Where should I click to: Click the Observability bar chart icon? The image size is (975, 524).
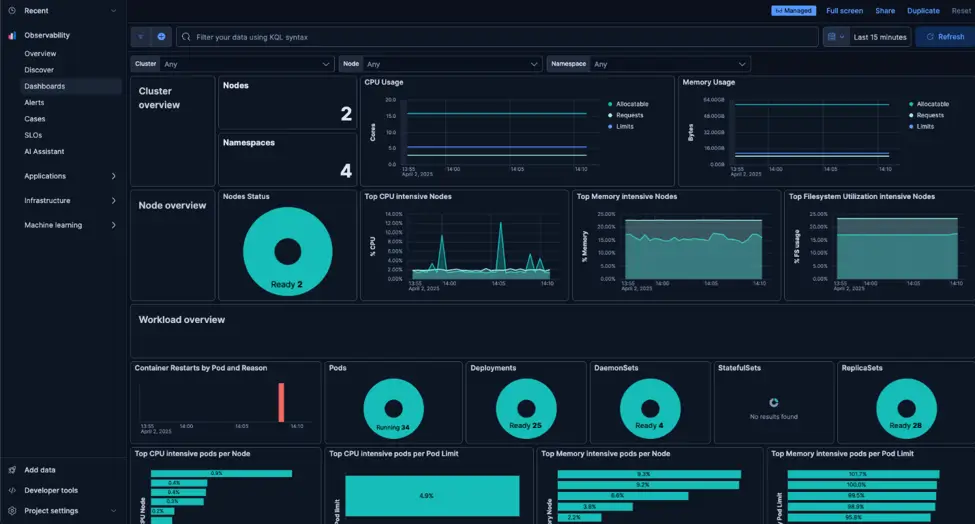coord(12,35)
